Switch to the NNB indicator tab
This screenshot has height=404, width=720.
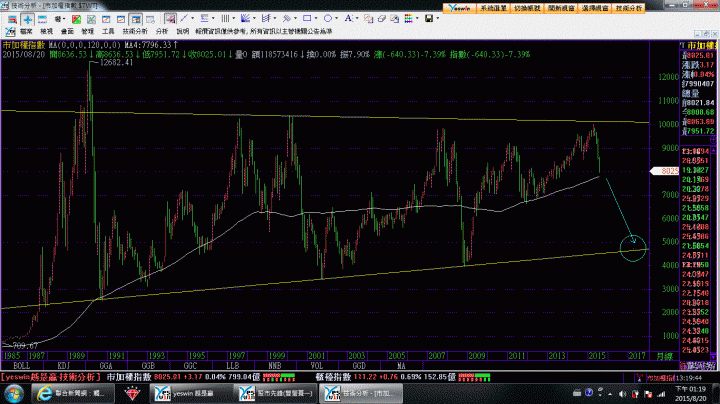(275, 366)
